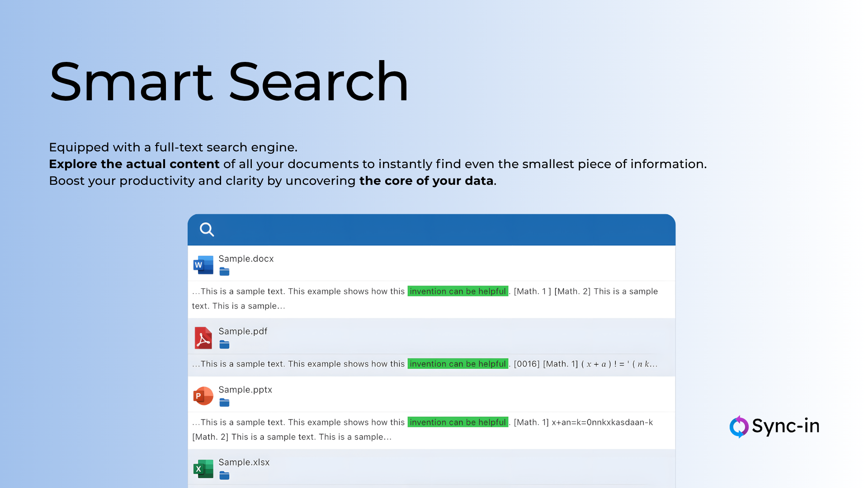Click highlighted match in Sample.pdf snippet
The height and width of the screenshot is (488, 868).
458,364
